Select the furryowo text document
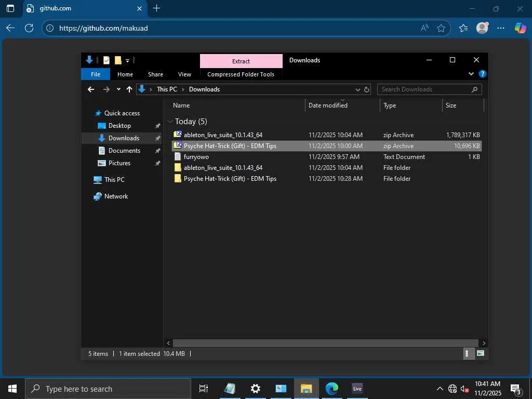Screen dimensions: 532x399 pyautogui.click(x=326, y=157)
